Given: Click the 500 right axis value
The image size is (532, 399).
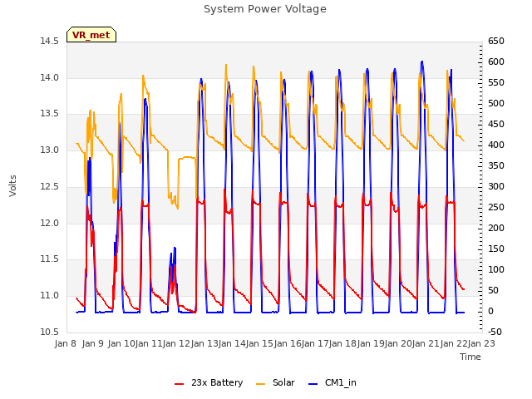Looking at the screenshot, I should 496,103.
